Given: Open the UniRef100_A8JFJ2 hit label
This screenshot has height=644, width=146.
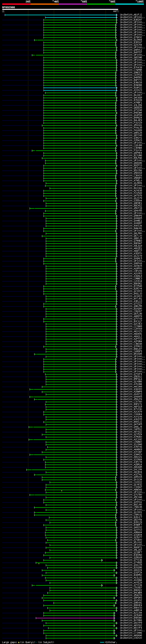Looking at the screenshot, I should (131, 15).
